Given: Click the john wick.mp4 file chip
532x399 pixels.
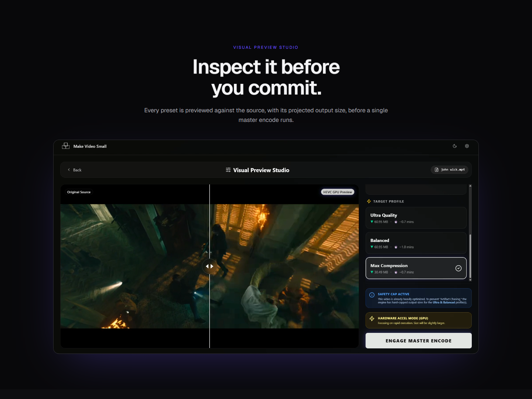Looking at the screenshot, I should [x=450, y=170].
